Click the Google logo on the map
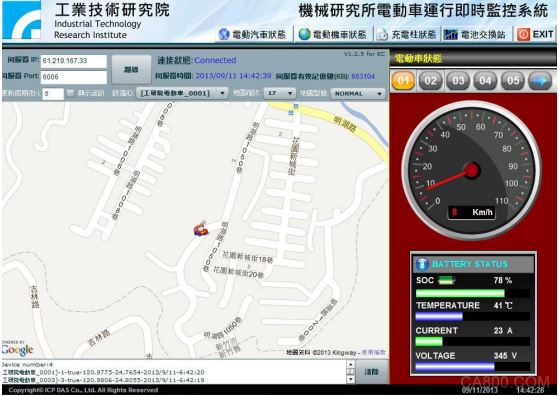Viewport: 559px width, 396px height. pos(17,350)
